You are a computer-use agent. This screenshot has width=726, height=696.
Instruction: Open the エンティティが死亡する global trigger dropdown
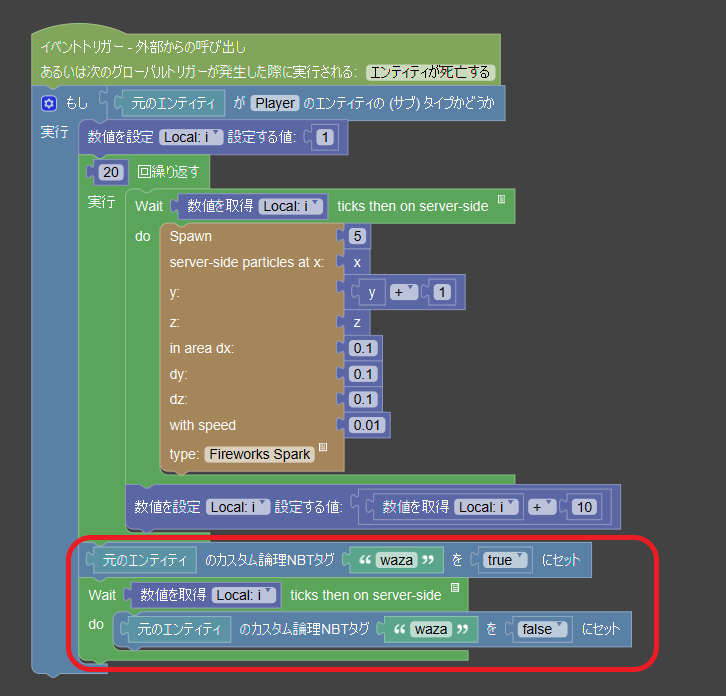click(430, 72)
